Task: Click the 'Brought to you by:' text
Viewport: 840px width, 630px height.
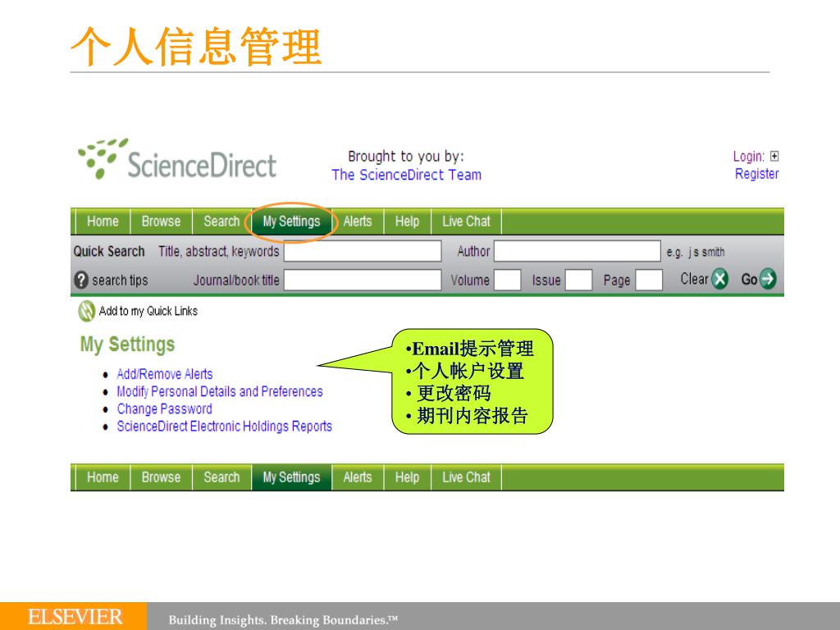Action: point(406,157)
